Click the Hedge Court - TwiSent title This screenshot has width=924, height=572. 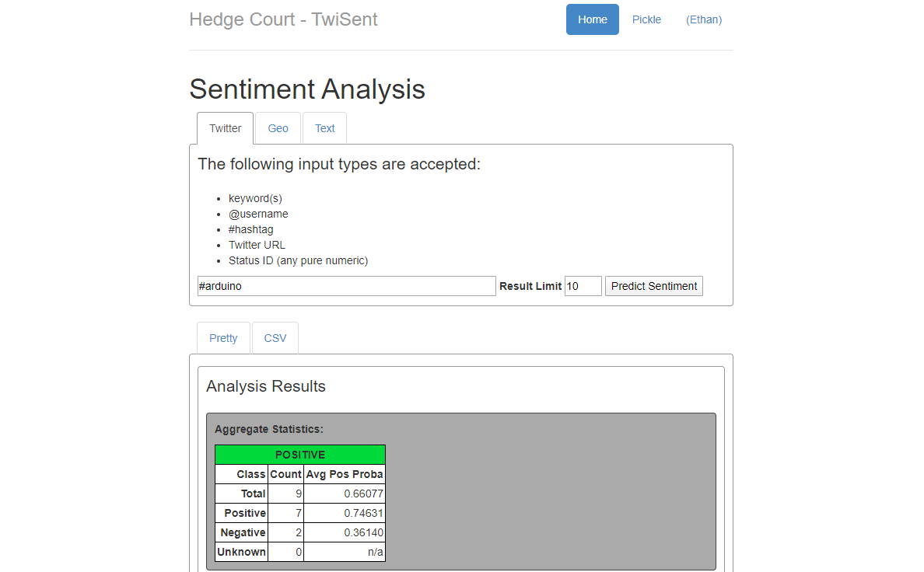coord(283,19)
